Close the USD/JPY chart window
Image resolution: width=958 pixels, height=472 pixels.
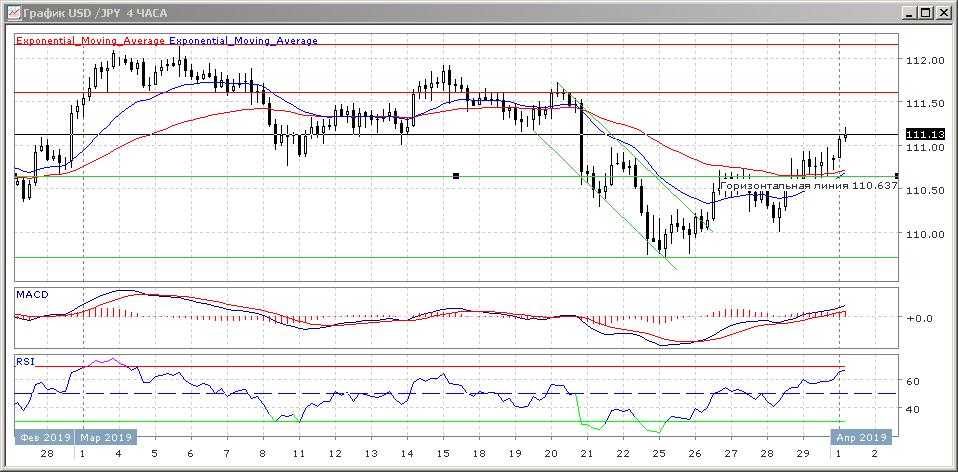(942, 12)
